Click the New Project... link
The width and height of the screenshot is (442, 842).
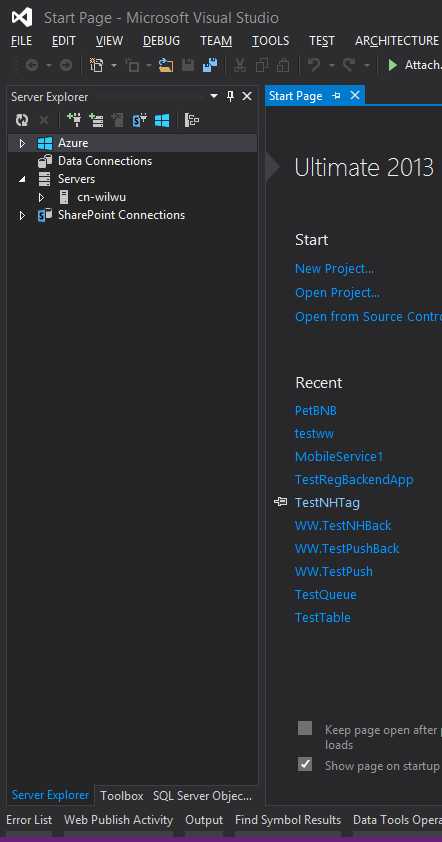(x=335, y=268)
